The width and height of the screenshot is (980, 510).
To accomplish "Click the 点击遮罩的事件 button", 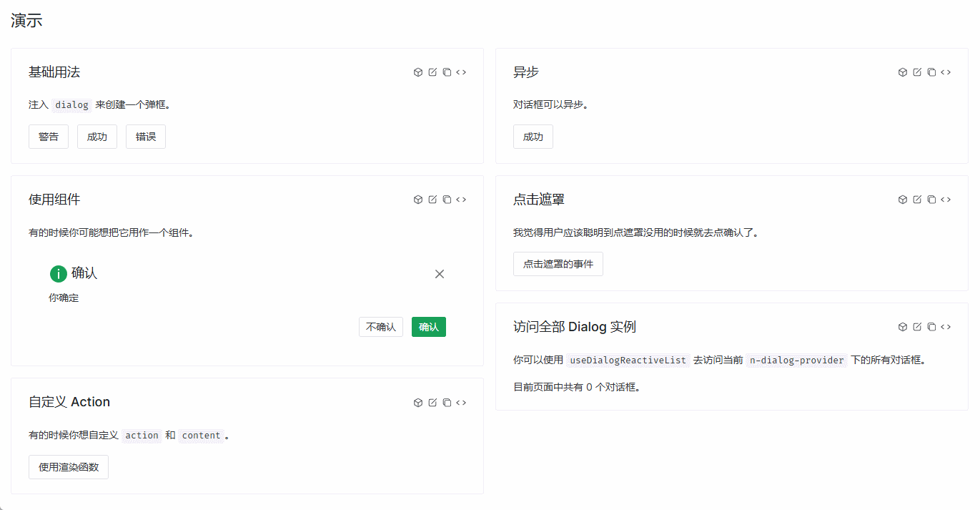I will point(558,264).
